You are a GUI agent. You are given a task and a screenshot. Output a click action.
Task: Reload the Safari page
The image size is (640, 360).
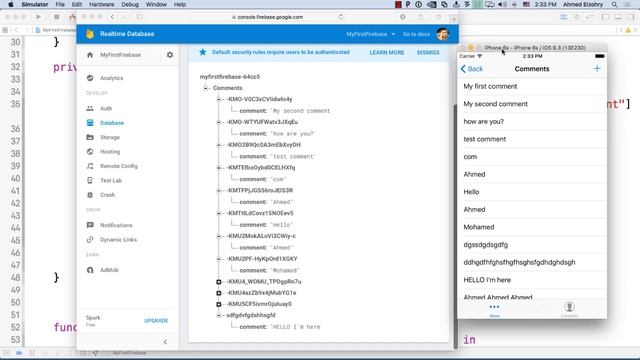pos(341,17)
